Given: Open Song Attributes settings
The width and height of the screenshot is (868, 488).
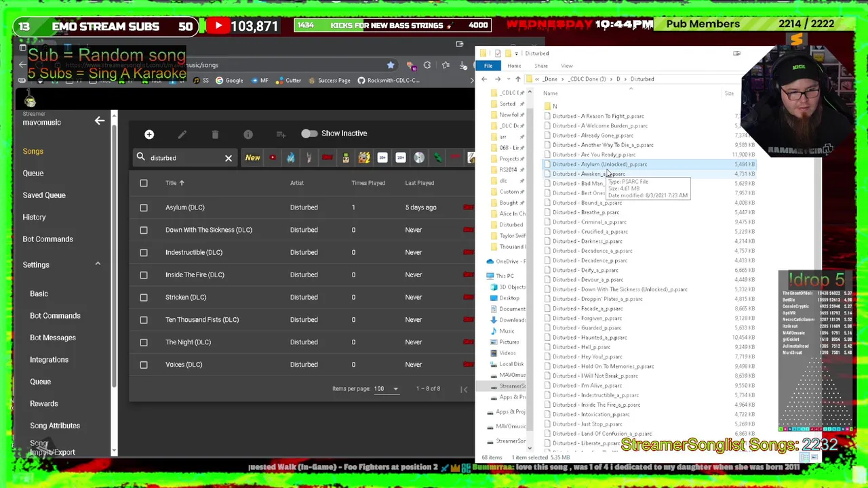Looking at the screenshot, I should pos(55,426).
